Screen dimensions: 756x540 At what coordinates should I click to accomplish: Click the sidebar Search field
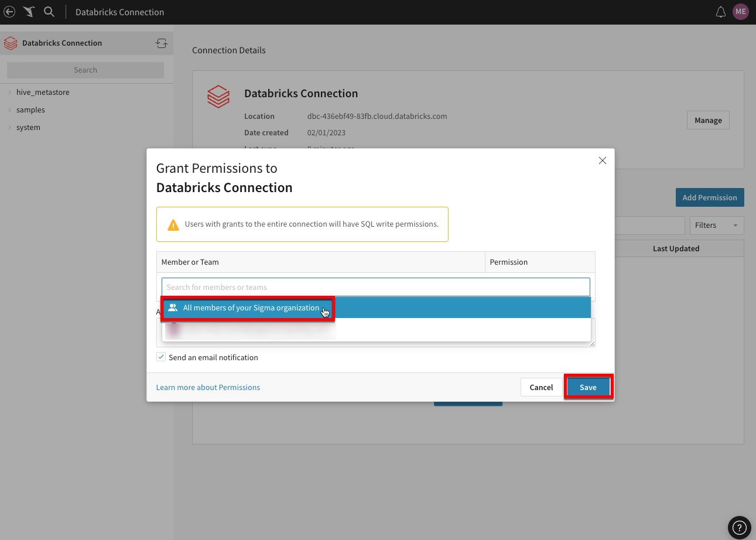(x=85, y=70)
